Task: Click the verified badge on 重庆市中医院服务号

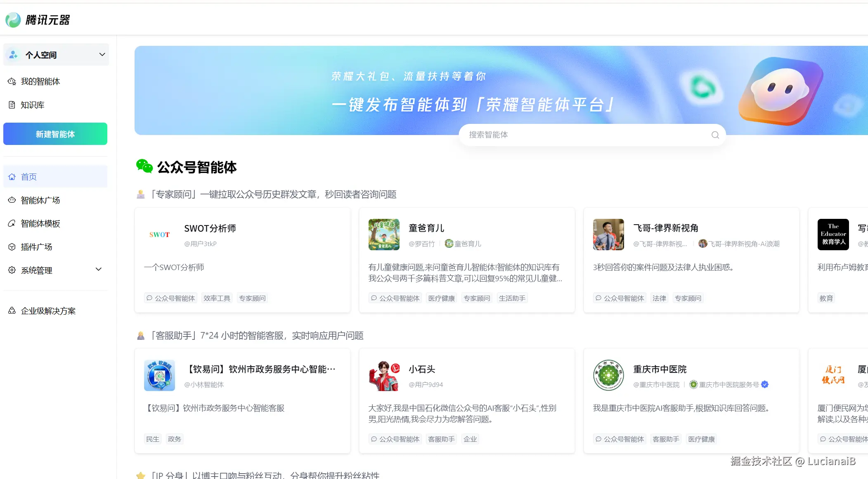Action: tap(764, 384)
